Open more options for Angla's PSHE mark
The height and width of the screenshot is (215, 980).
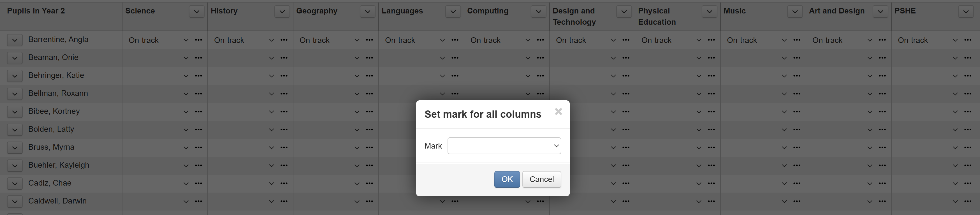pos(967,40)
